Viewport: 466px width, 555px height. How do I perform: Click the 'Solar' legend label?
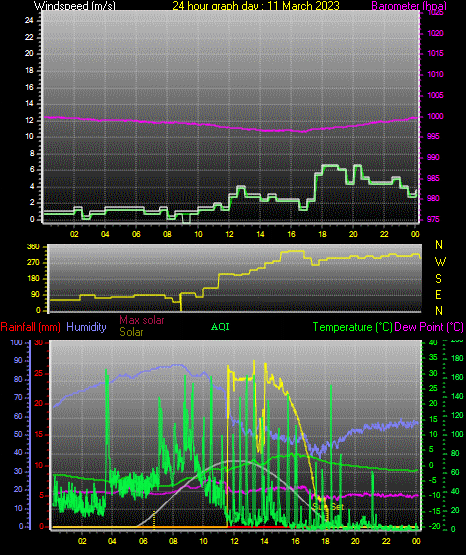click(x=131, y=332)
